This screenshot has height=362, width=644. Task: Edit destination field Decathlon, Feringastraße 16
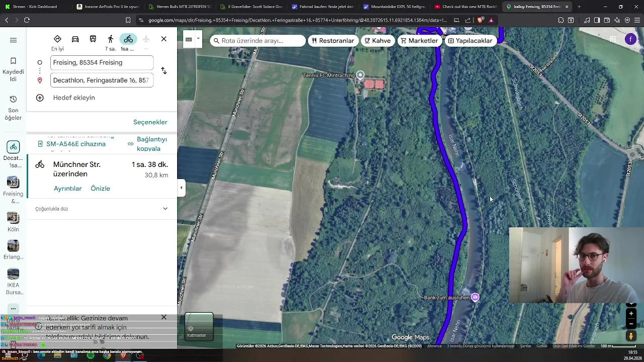point(102,80)
